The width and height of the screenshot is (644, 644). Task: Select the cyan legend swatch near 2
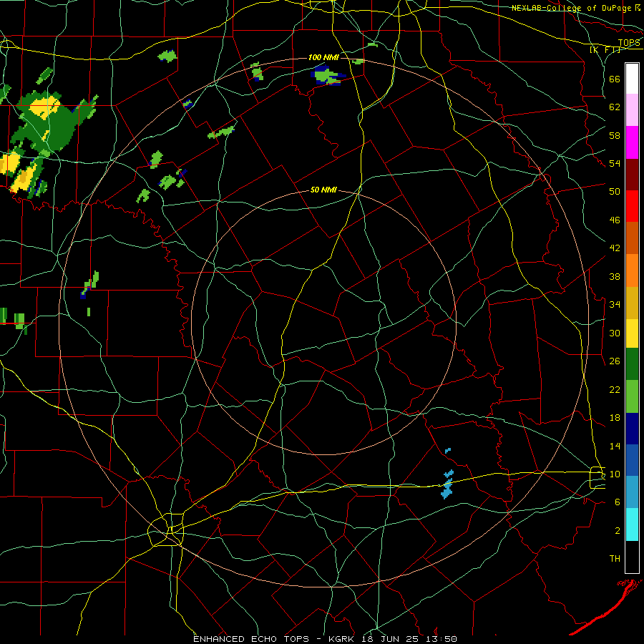pos(632,525)
